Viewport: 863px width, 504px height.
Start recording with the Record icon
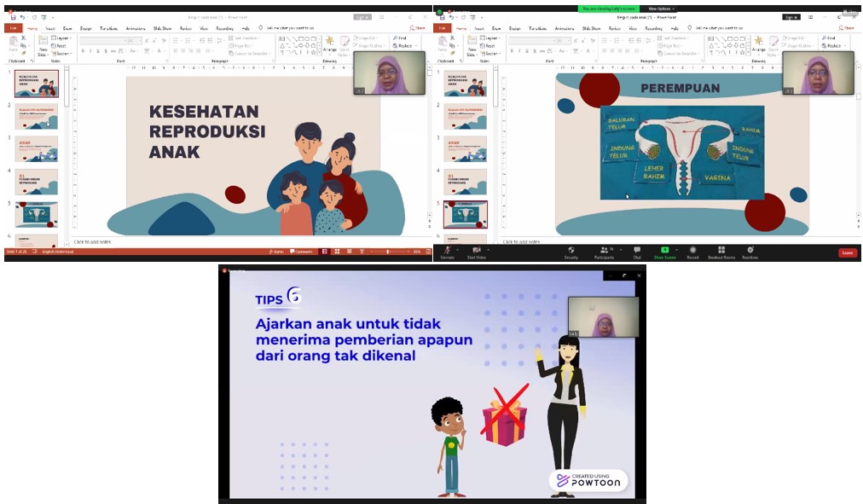692,251
